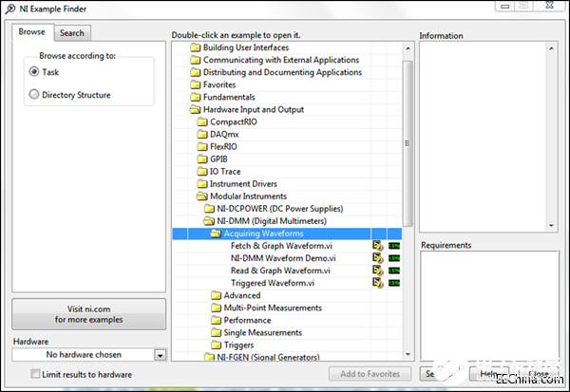Switch to the Browse tab
Image resolution: width=570 pixels, height=392 pixels.
32,32
